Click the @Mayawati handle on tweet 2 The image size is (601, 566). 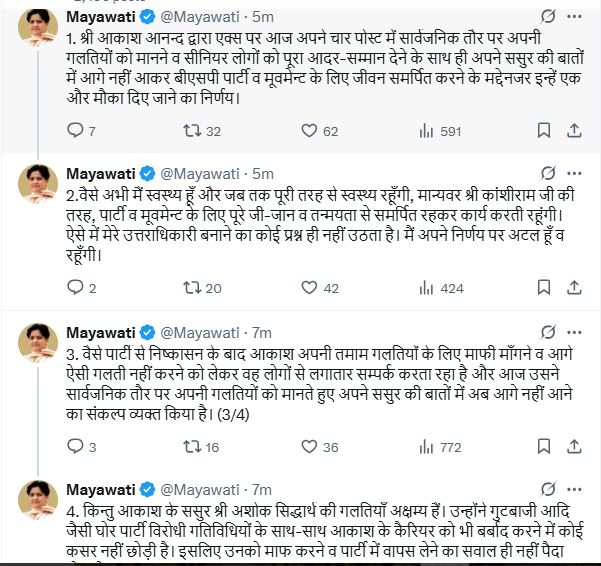tap(200, 175)
